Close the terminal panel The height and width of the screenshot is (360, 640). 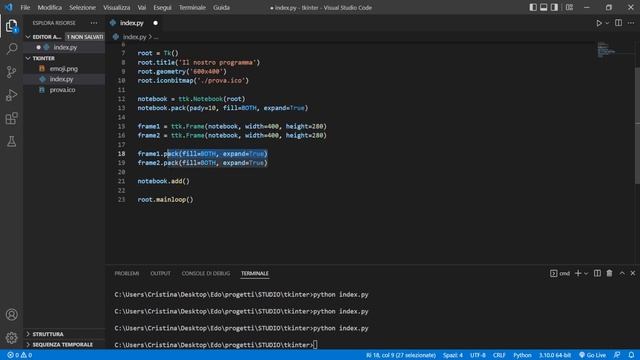click(633, 273)
